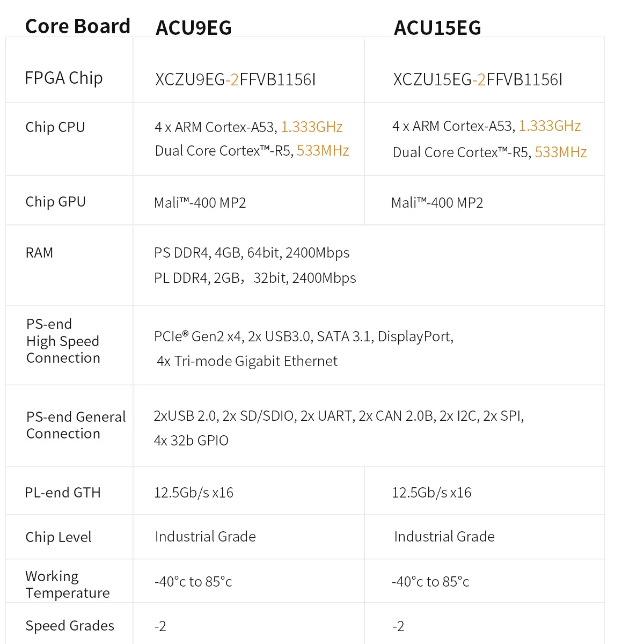Click Mali-400 MP2 in the ACU15EG column

point(437,203)
